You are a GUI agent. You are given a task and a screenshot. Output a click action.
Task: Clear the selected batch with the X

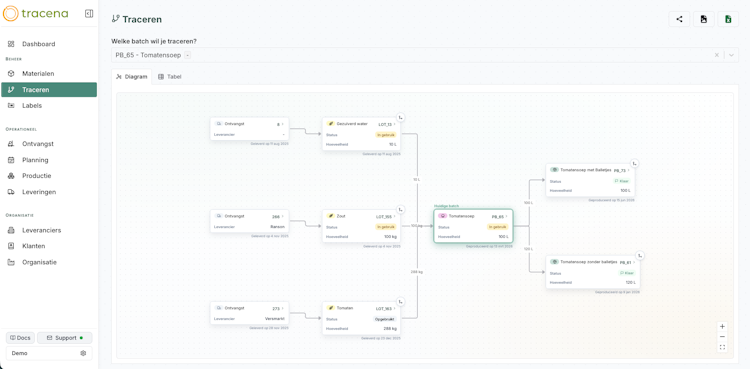(x=717, y=55)
